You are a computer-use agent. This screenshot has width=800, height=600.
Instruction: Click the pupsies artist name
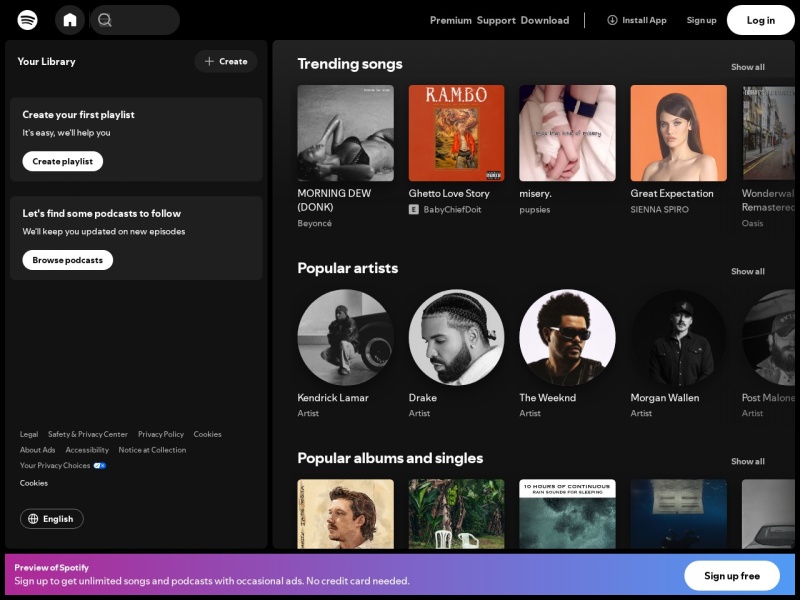click(x=535, y=210)
